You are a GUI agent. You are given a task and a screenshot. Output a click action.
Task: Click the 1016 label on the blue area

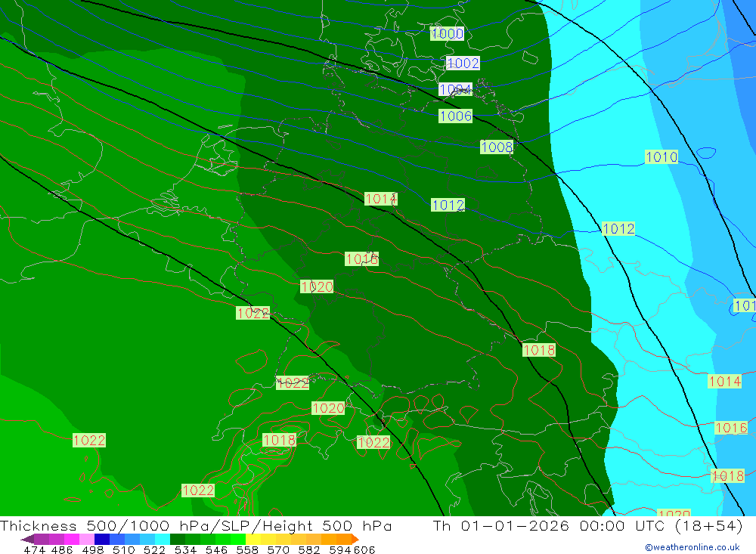coord(731,428)
